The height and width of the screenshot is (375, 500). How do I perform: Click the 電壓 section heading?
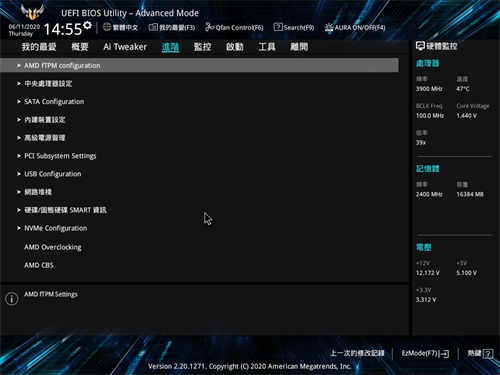[x=424, y=247]
